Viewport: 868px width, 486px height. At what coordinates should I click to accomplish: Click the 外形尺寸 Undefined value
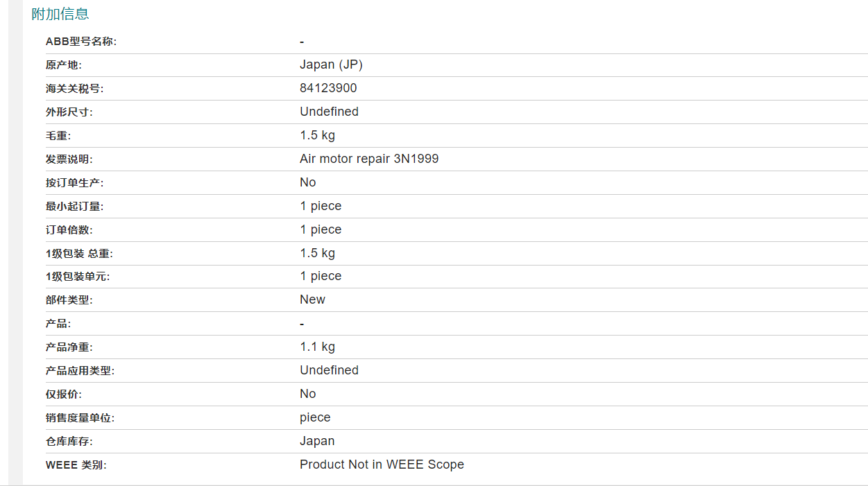click(x=329, y=112)
